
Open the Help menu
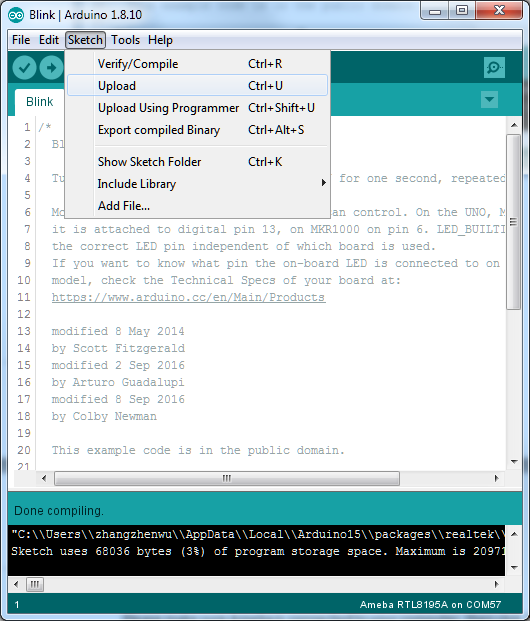click(x=160, y=40)
